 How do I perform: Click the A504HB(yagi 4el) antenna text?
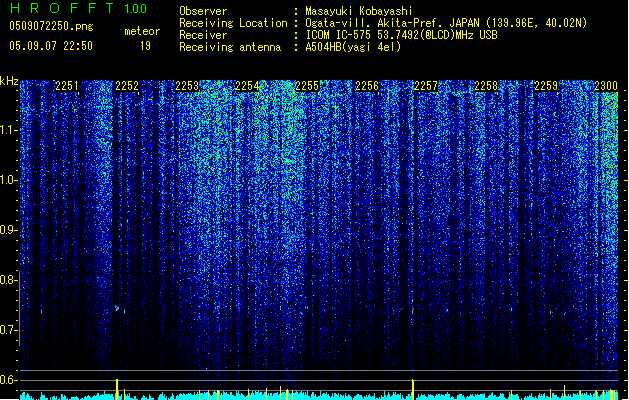(x=353, y=47)
